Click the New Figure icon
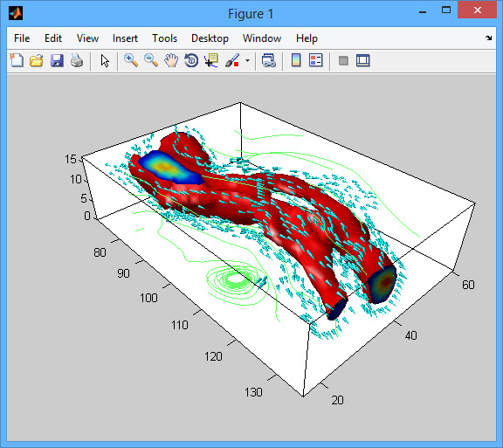The width and height of the screenshot is (503, 448). (x=17, y=60)
